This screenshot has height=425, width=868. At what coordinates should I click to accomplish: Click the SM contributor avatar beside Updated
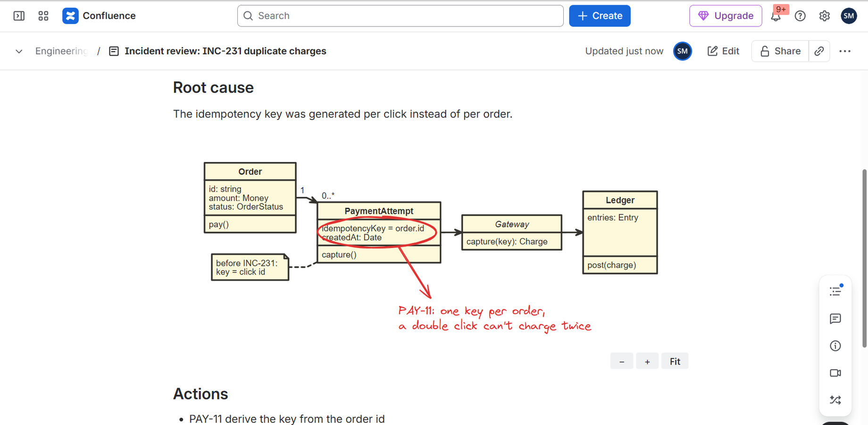[683, 51]
